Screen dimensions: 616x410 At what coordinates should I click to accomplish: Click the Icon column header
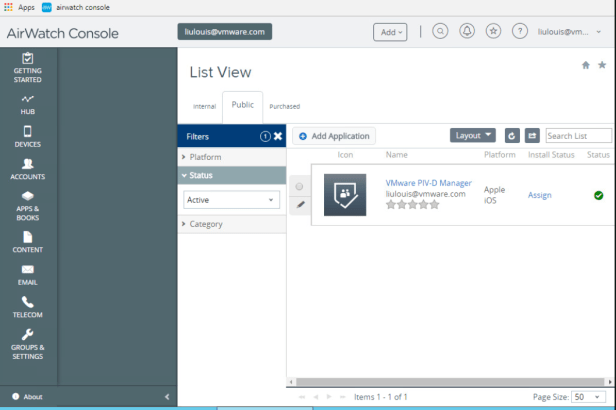[x=345, y=155]
